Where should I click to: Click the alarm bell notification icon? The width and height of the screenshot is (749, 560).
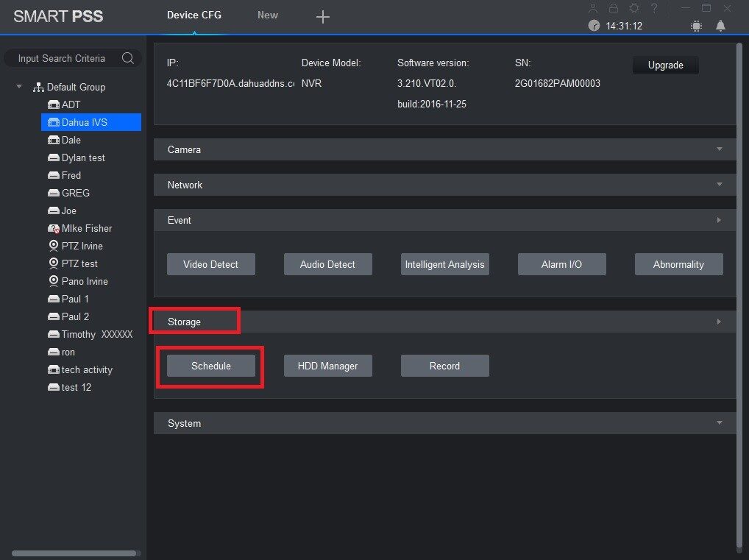pyautogui.click(x=720, y=26)
